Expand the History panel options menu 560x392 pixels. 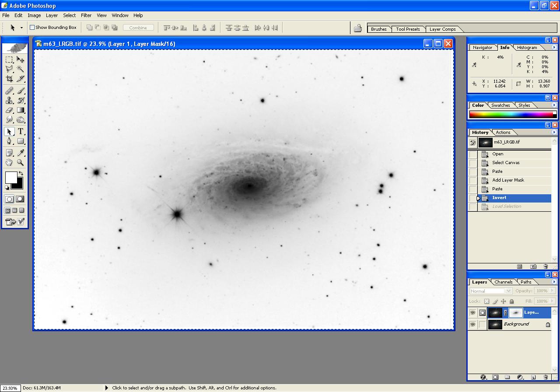(554, 132)
